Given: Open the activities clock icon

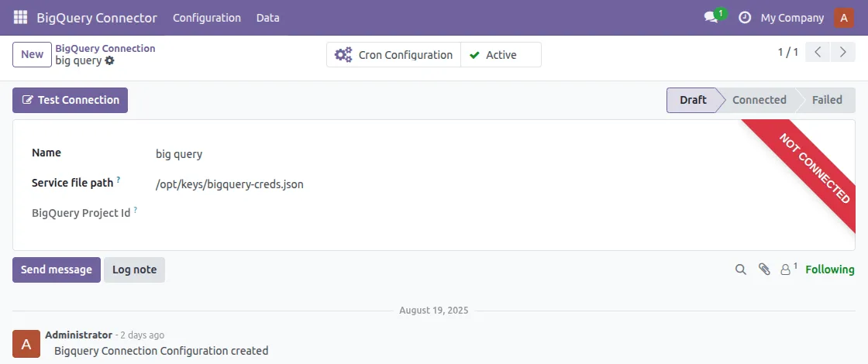Looking at the screenshot, I should 745,18.
